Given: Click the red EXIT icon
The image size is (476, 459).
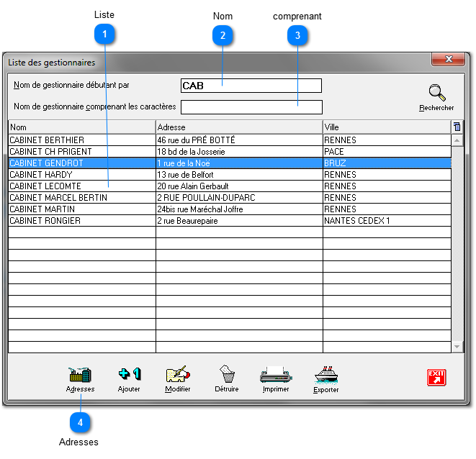Looking at the screenshot, I should (x=436, y=378).
